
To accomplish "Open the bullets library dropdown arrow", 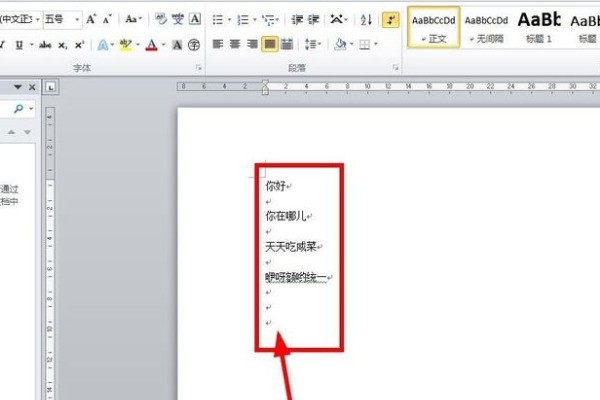I will [229, 20].
